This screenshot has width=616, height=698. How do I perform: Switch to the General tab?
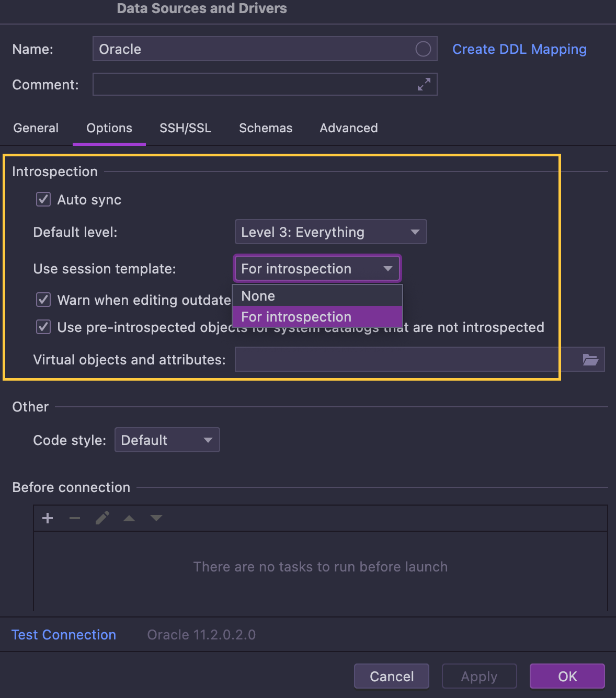[36, 128]
